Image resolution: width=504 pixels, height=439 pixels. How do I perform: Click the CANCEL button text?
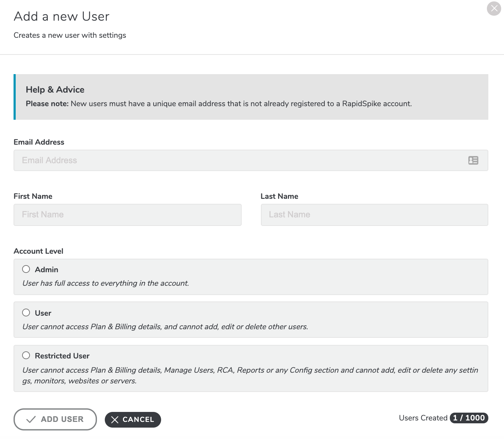[138, 420]
